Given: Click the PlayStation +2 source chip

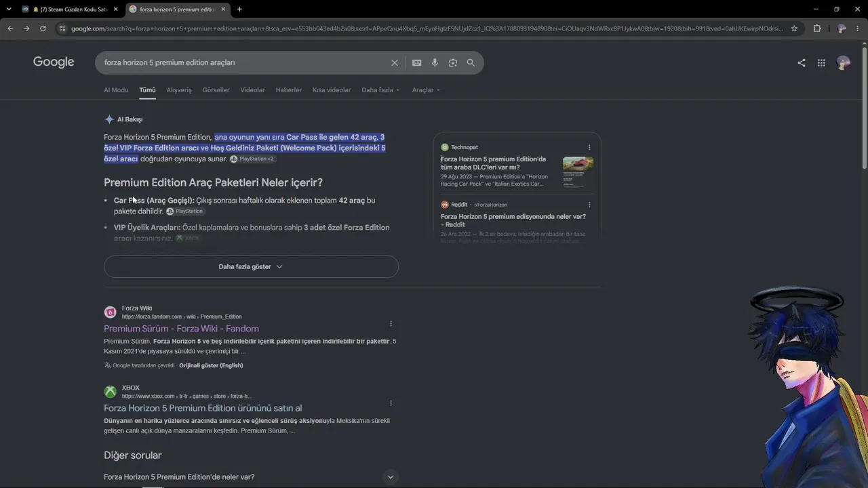Looking at the screenshot, I should pos(252,159).
